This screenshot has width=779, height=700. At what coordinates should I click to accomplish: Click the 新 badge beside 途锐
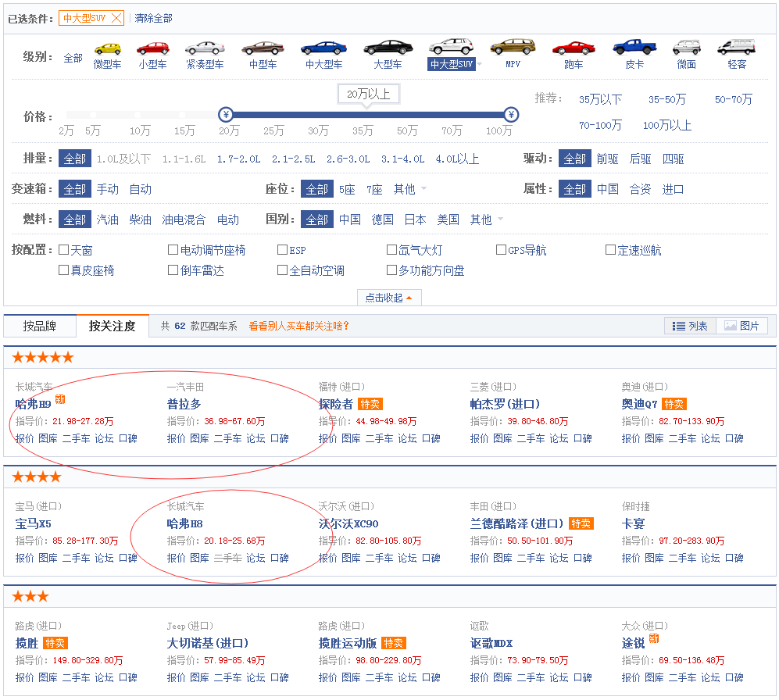click(654, 638)
